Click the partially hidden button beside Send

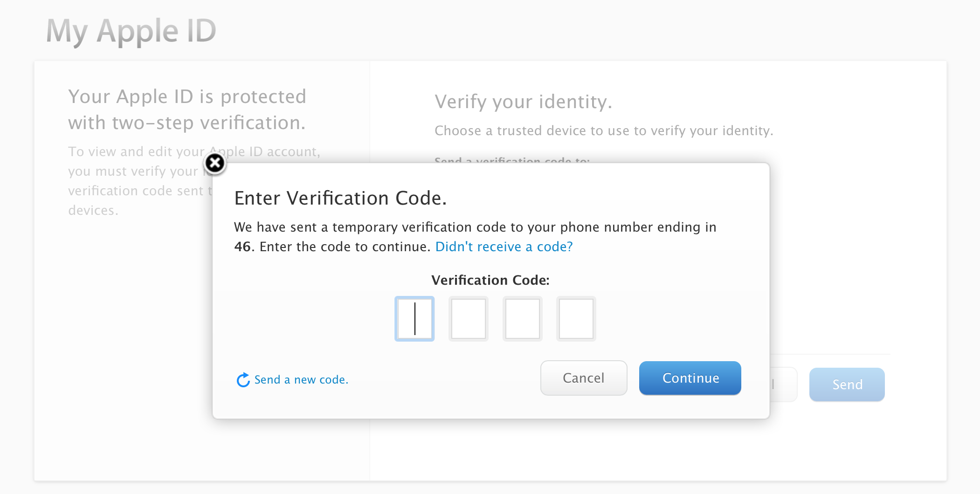(783, 384)
